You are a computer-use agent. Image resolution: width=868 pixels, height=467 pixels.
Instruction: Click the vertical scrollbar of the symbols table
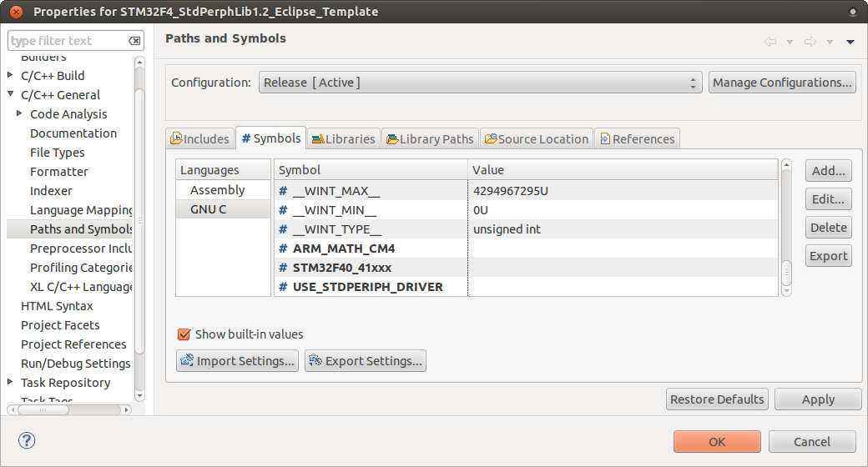(786, 228)
